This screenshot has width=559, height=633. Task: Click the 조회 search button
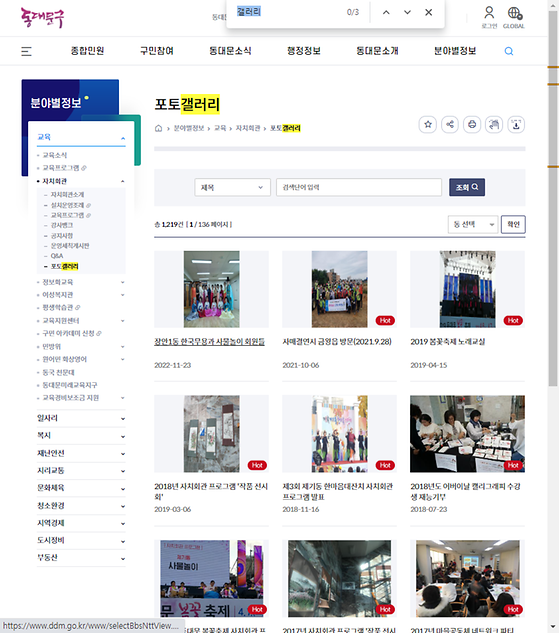point(467,187)
